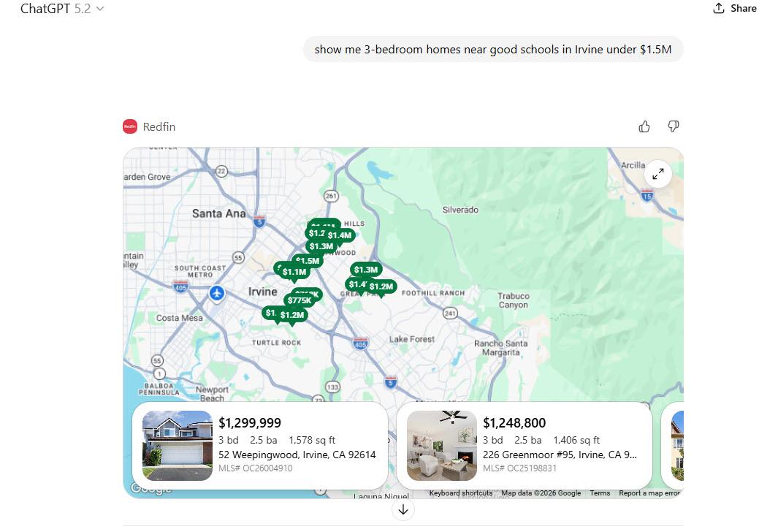
Task: Select the $1.4M price marker
Action: (340, 235)
